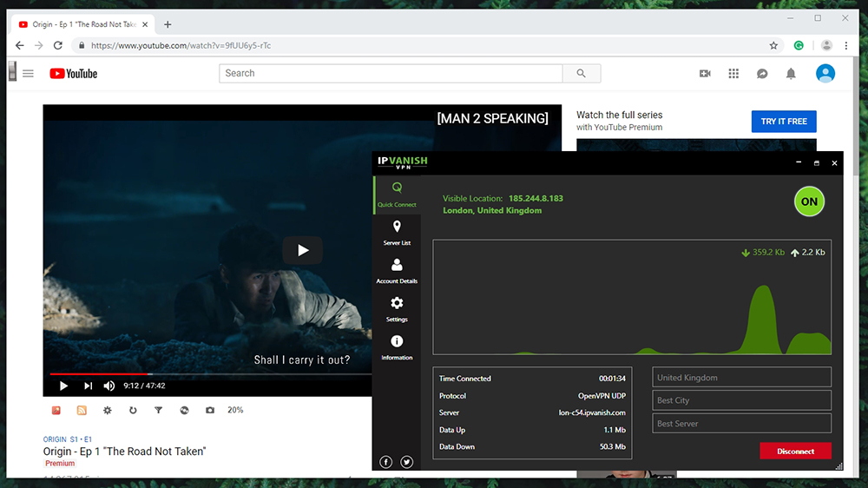Open a new Chrome tab

pos(168,24)
